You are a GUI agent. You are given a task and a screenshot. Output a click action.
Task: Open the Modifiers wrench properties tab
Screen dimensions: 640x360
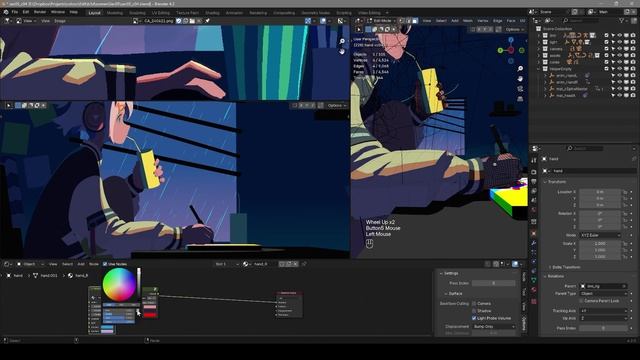click(533, 243)
